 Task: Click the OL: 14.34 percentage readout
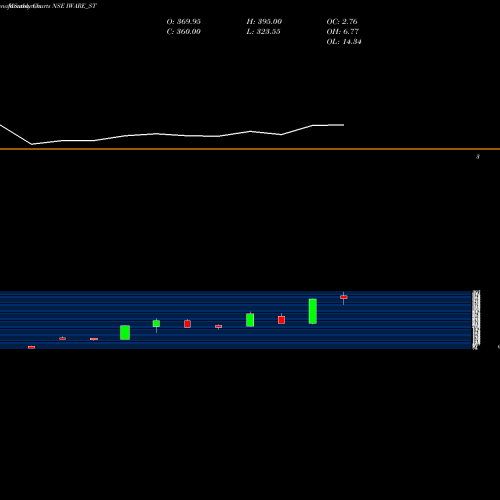(x=344, y=42)
